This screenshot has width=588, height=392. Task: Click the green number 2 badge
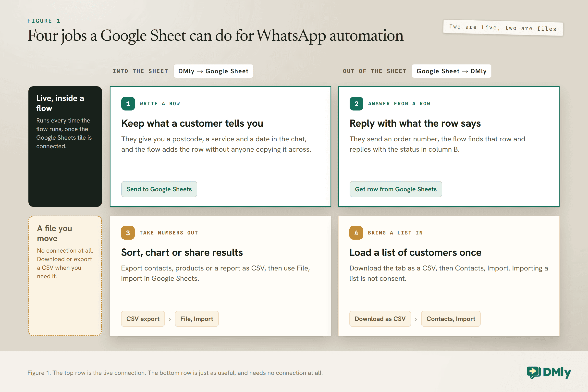coord(356,104)
